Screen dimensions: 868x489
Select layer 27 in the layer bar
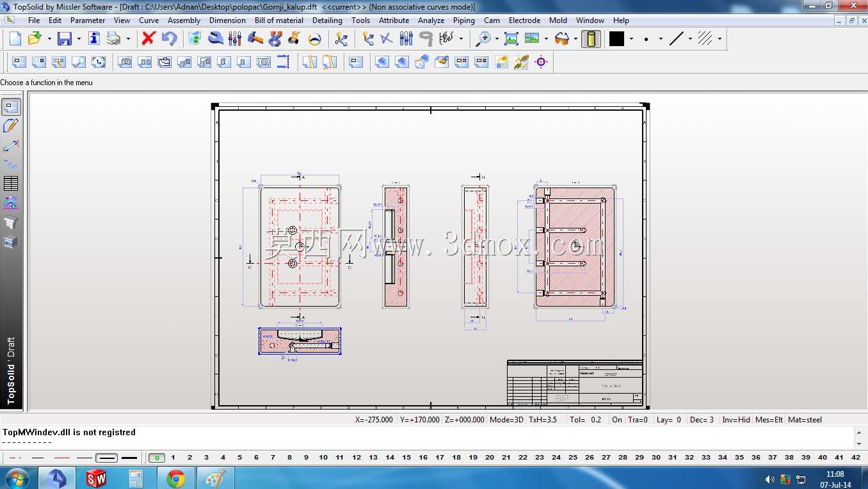606,458
